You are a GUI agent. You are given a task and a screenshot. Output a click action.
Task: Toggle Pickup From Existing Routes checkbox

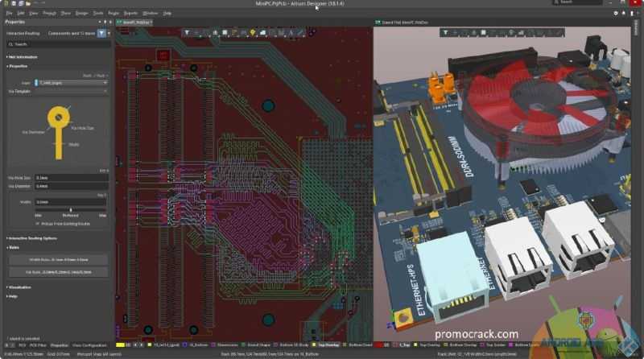(x=37, y=224)
